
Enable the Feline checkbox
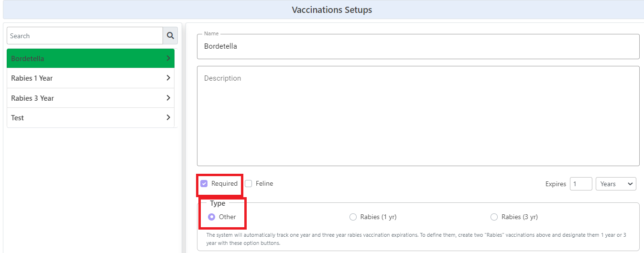[249, 183]
